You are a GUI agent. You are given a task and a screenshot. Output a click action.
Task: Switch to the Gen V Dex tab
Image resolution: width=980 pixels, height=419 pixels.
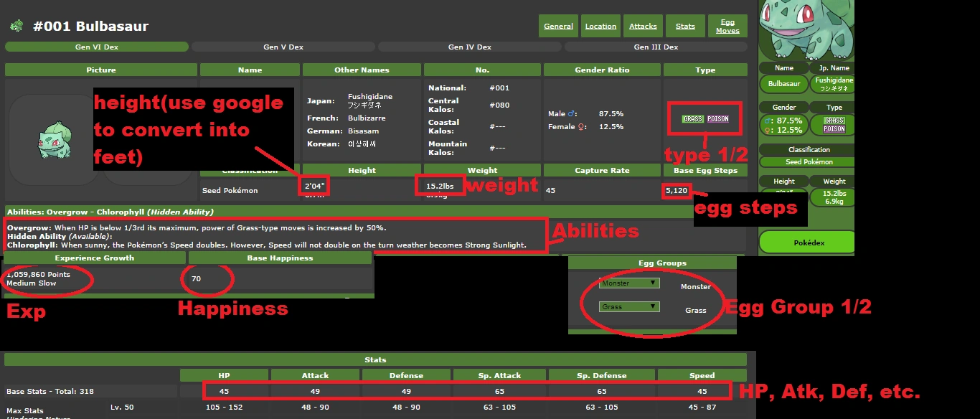click(x=283, y=47)
